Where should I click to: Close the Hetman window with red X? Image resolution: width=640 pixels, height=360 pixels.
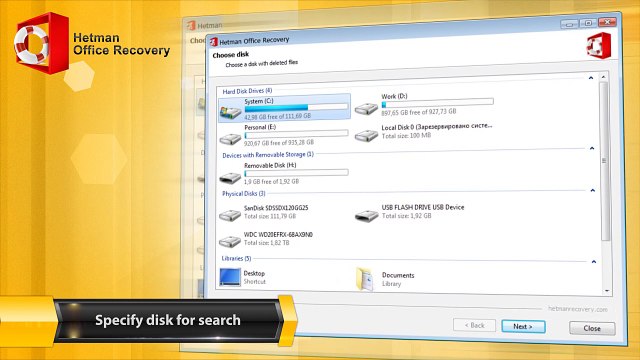point(607,22)
